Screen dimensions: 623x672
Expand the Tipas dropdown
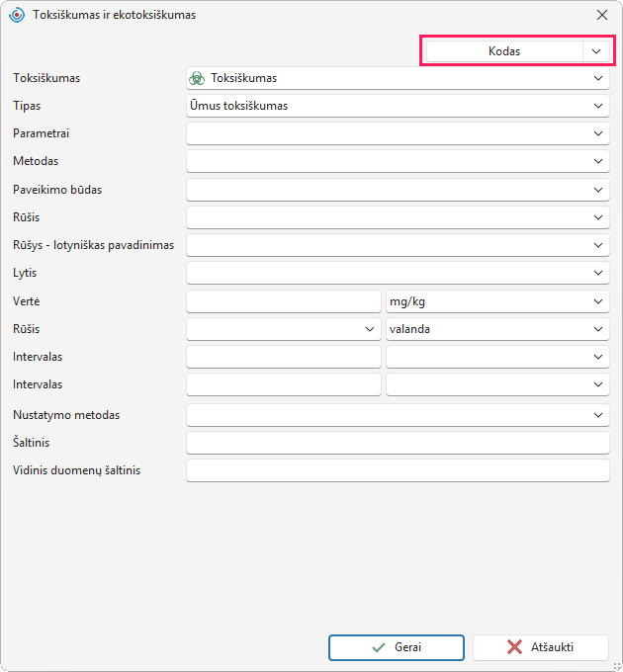point(398,106)
